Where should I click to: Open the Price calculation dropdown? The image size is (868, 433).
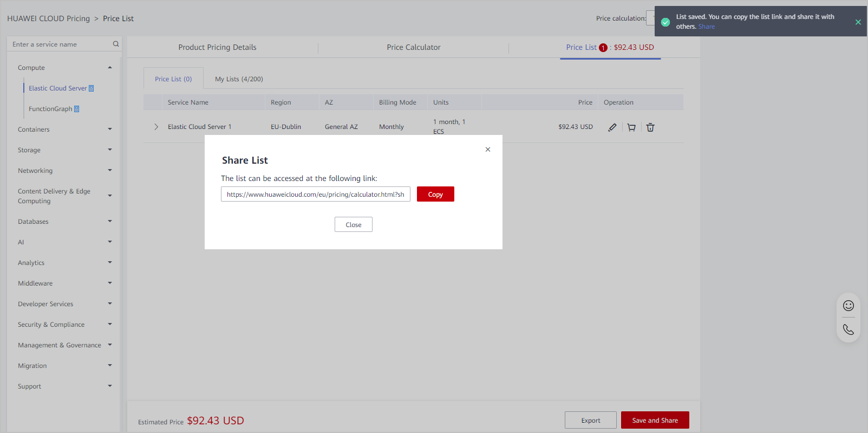click(650, 18)
